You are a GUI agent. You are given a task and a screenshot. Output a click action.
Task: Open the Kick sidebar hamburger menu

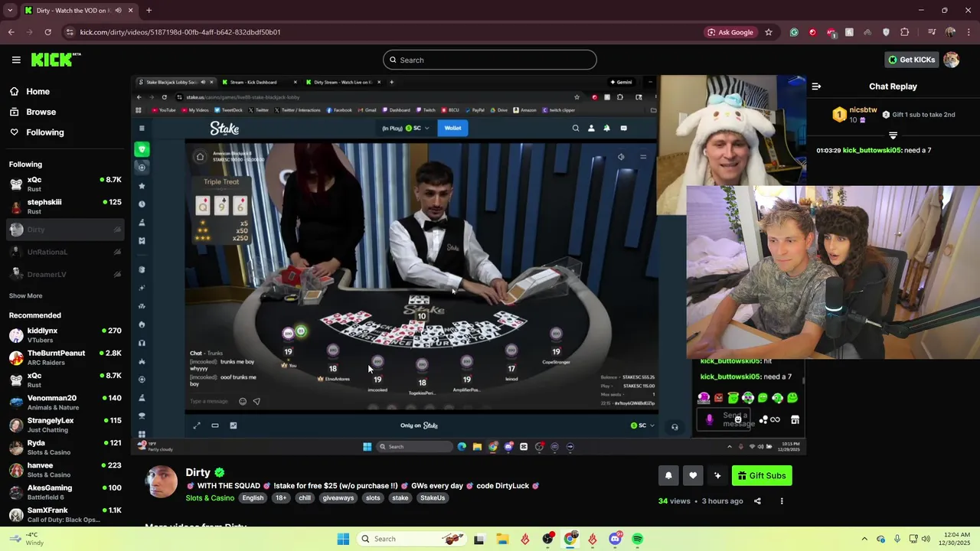click(16, 60)
